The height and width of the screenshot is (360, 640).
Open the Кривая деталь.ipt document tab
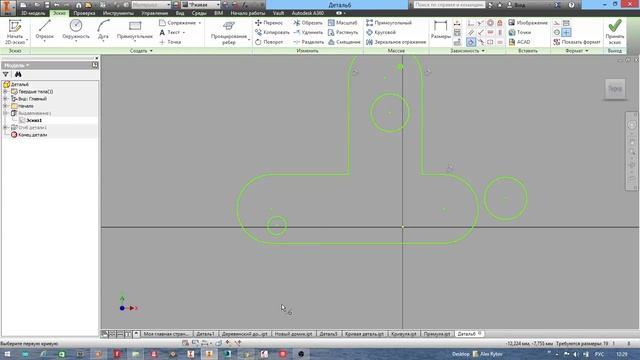(x=364, y=334)
